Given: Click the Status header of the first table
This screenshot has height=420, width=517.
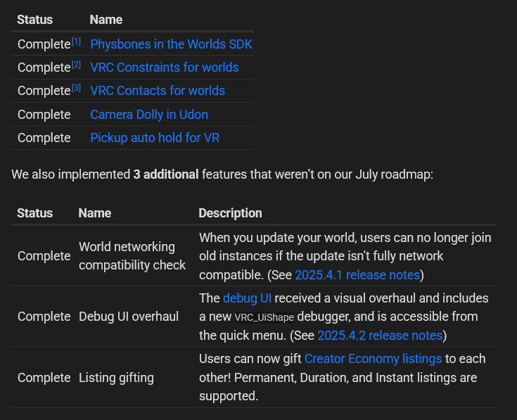Looking at the screenshot, I should pyautogui.click(x=34, y=20).
